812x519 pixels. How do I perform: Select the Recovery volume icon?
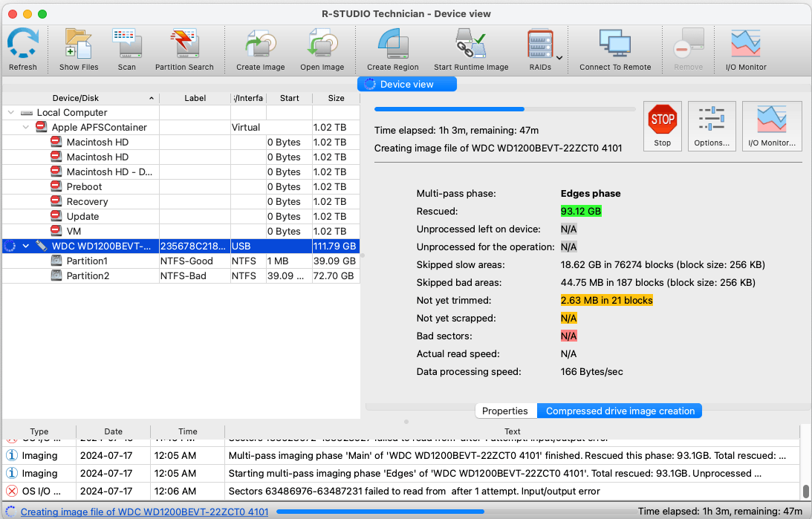(x=56, y=201)
